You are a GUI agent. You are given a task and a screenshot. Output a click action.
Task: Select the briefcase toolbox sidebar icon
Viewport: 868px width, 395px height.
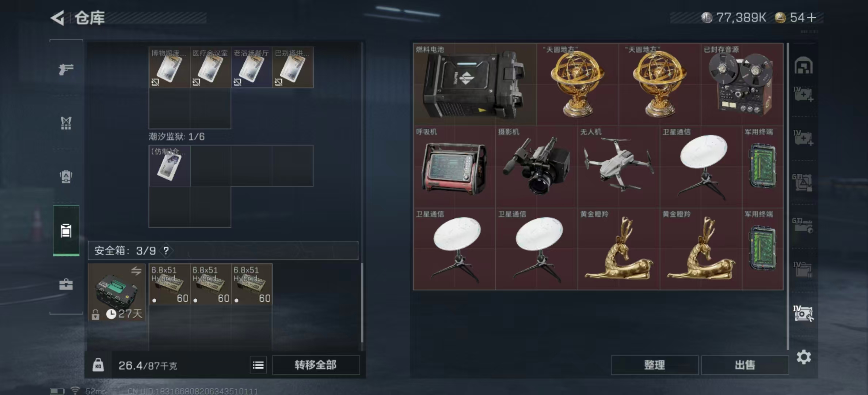(66, 284)
